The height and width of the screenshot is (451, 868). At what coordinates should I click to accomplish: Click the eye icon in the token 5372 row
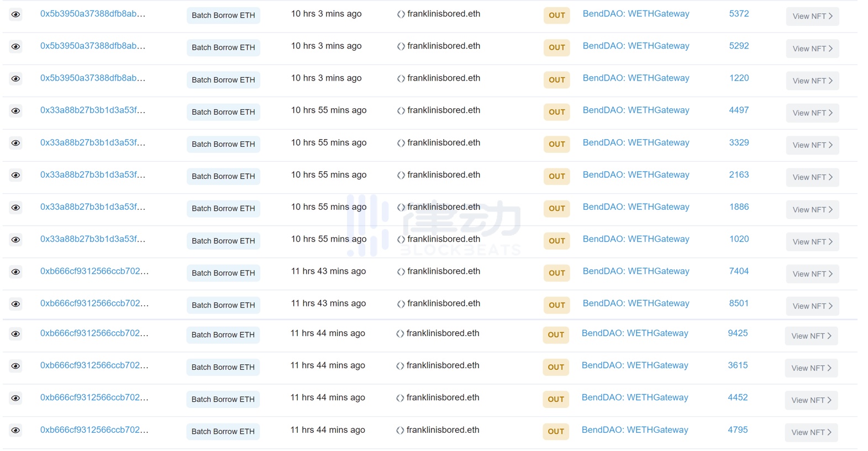click(x=15, y=14)
